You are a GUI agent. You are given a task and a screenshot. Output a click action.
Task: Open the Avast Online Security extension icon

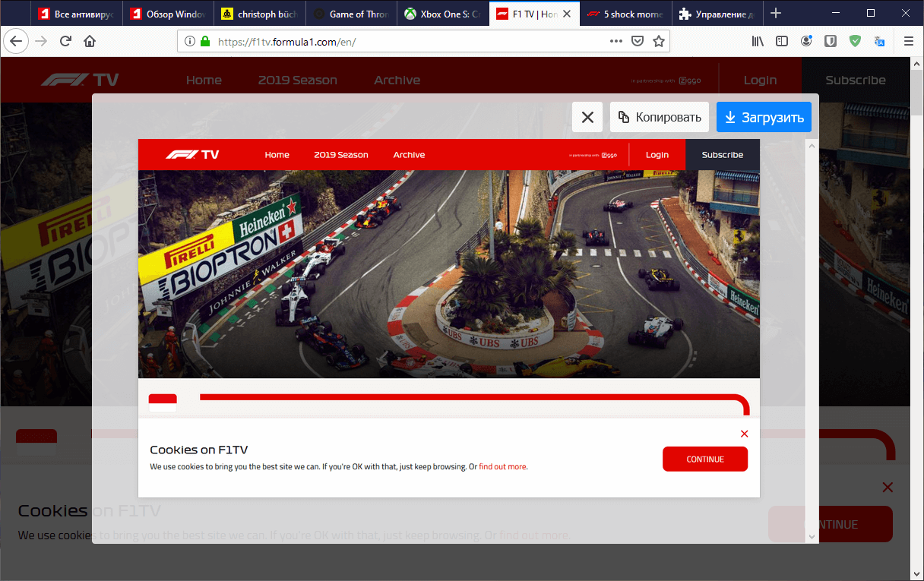[854, 41]
